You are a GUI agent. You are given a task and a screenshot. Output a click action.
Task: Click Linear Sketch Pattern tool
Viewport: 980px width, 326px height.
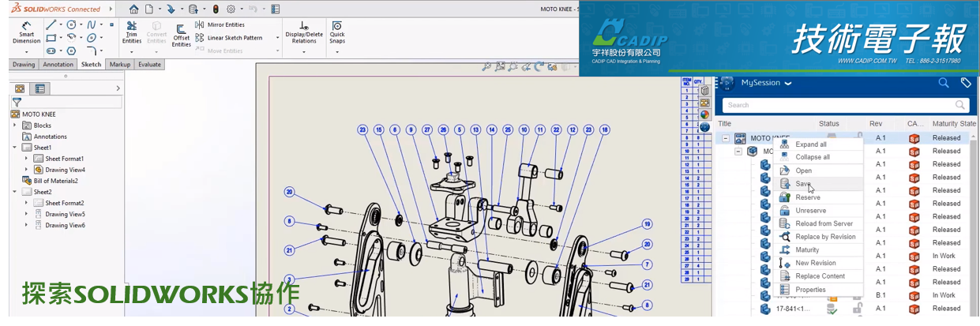(x=229, y=37)
